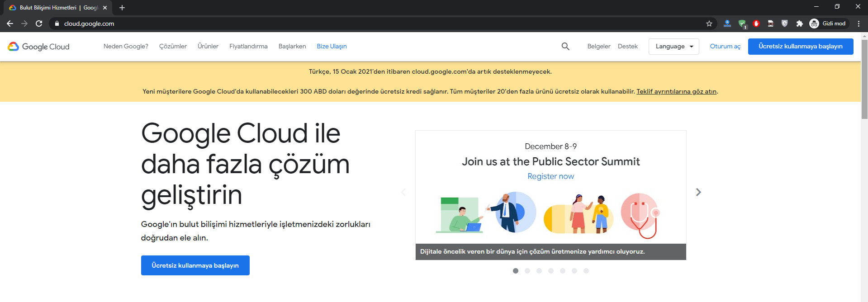Click the Dijitale öncelik veren caption text
The image size is (868, 302).
pos(532,251)
